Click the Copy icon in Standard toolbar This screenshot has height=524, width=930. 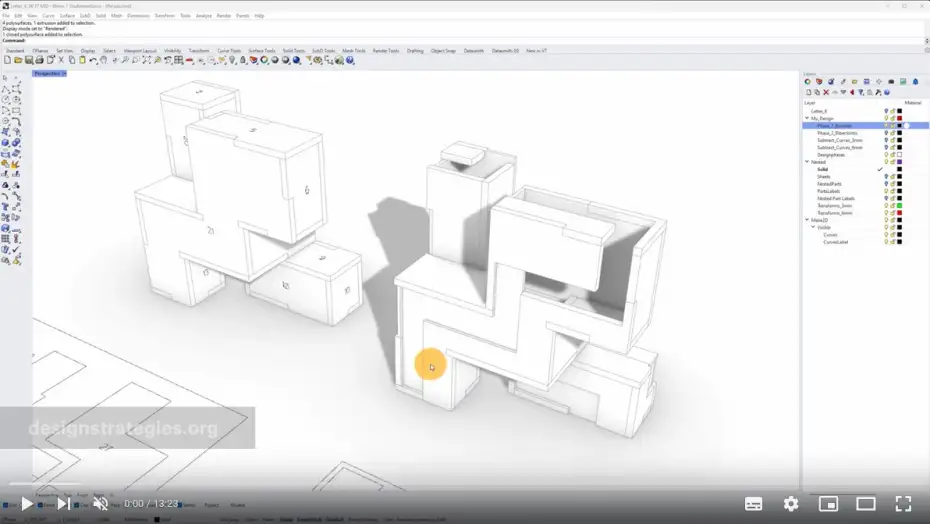[71, 60]
